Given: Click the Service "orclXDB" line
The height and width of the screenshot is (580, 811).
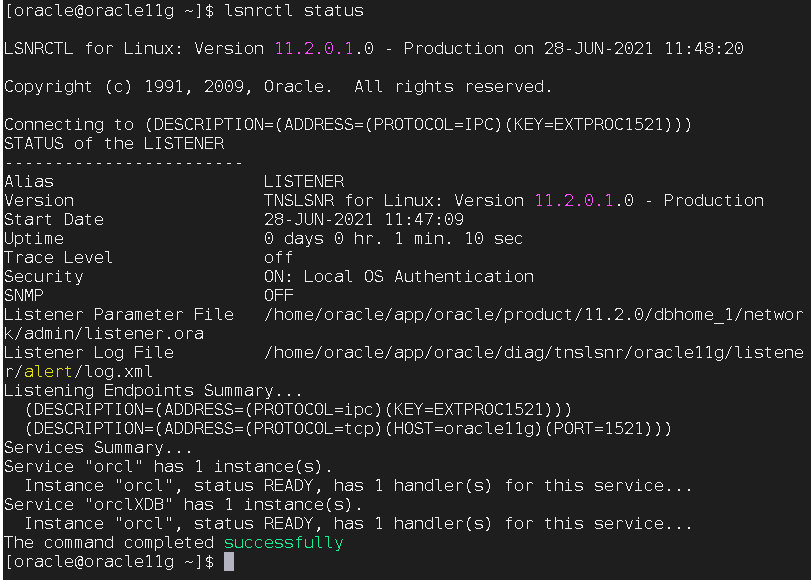Looking at the screenshot, I should pyautogui.click(x=184, y=504).
